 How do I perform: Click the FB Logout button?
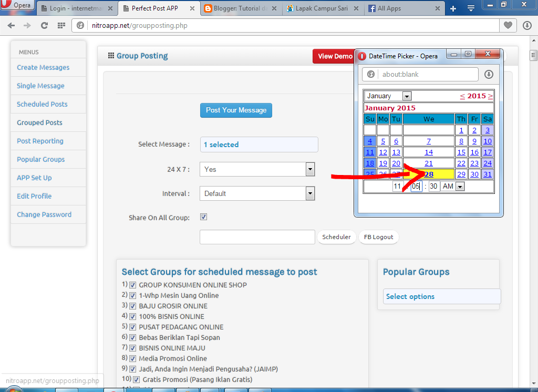378,237
